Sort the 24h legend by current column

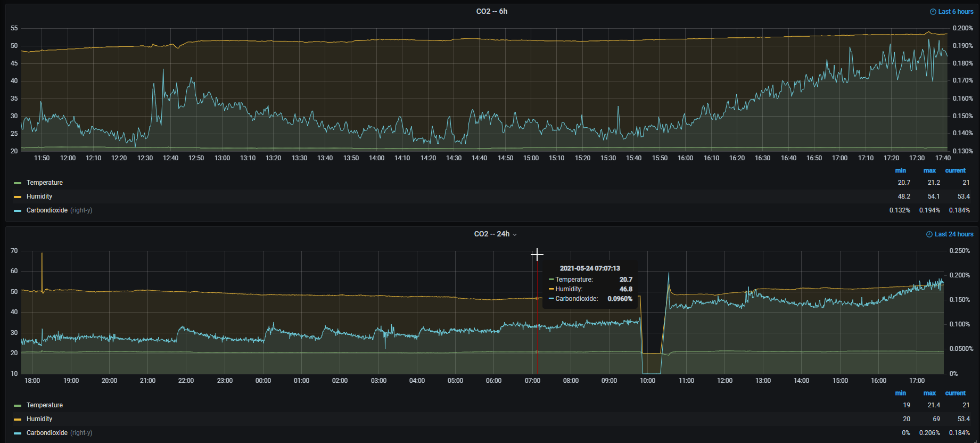[x=955, y=393]
